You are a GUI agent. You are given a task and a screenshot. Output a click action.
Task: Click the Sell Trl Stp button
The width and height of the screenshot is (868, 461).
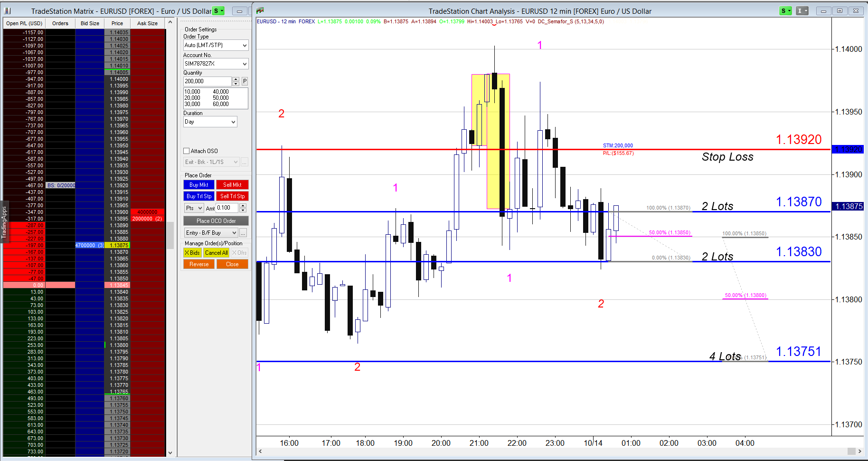233,196
